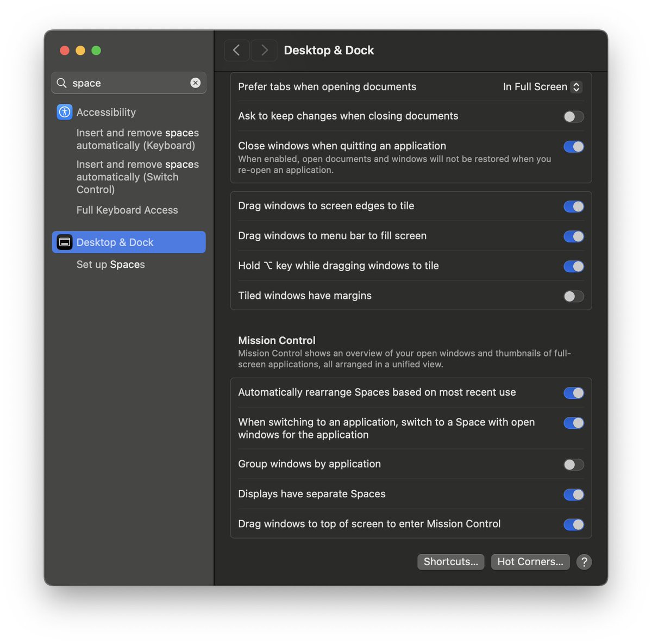
Task: Toggle switch to a Space with open windows
Action: [574, 422]
